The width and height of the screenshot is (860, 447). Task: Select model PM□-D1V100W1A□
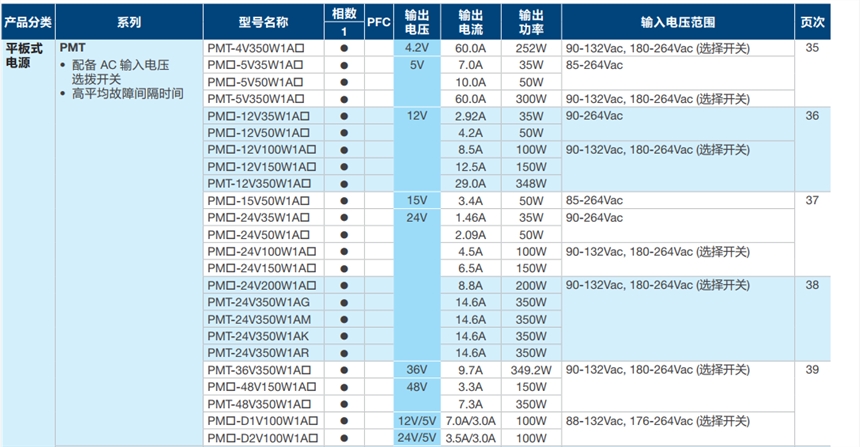point(261,421)
